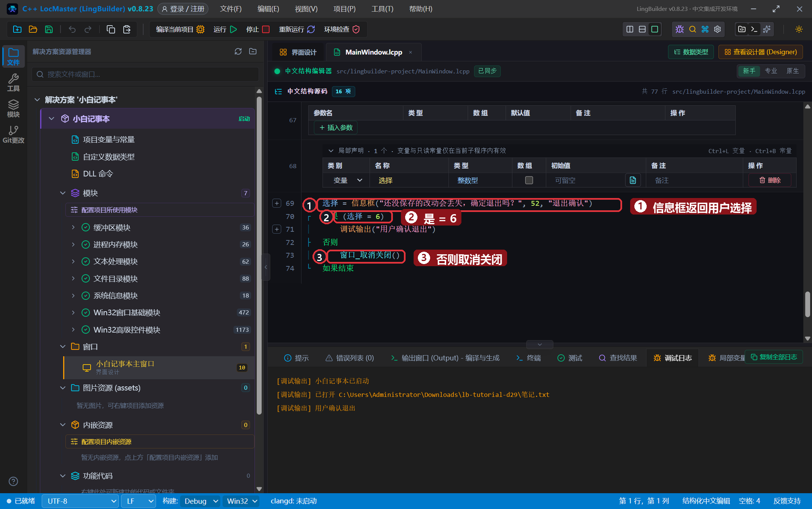Open the Win32 platform dropdown
This screenshot has height=509, width=812.
click(x=242, y=501)
